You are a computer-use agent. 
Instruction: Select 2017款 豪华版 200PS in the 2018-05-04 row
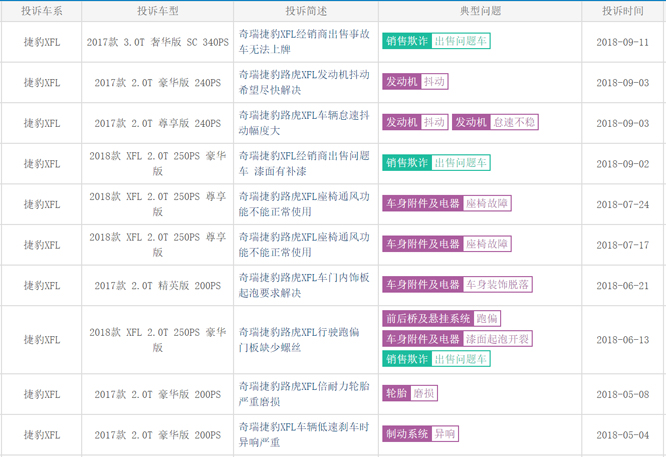[x=158, y=435]
